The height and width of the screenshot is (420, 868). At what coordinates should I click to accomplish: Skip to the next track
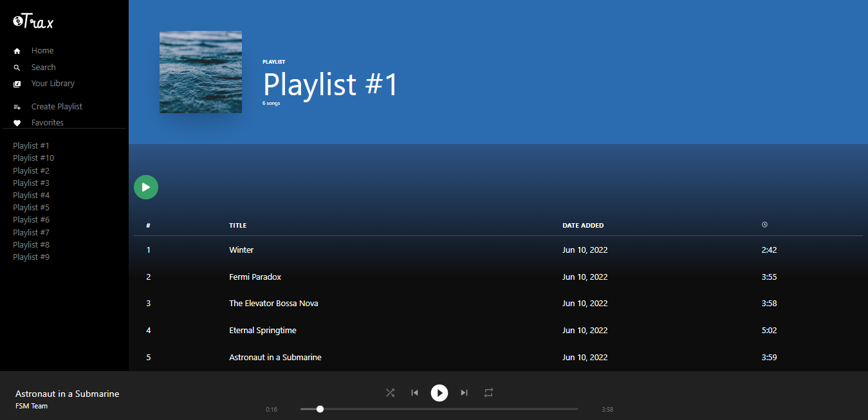[464, 392]
